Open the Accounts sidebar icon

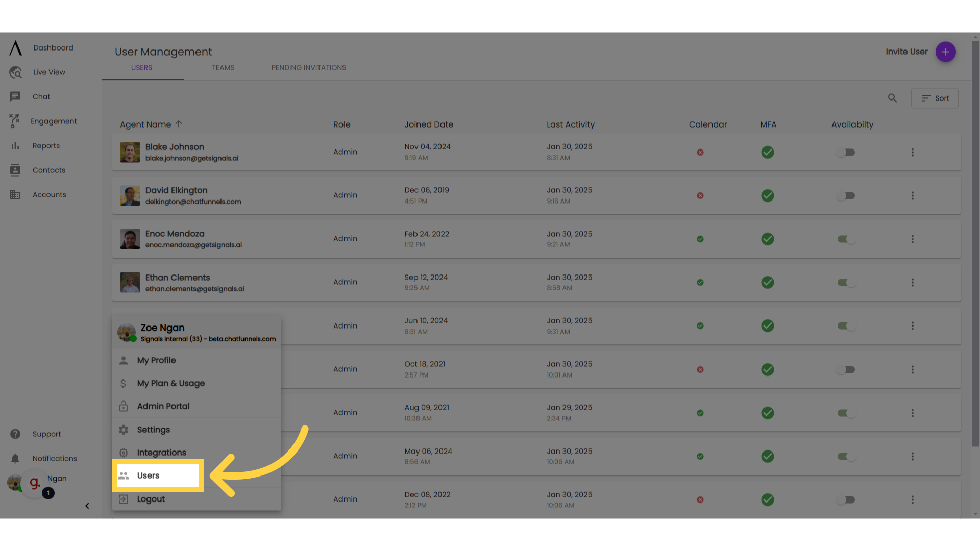click(x=15, y=194)
